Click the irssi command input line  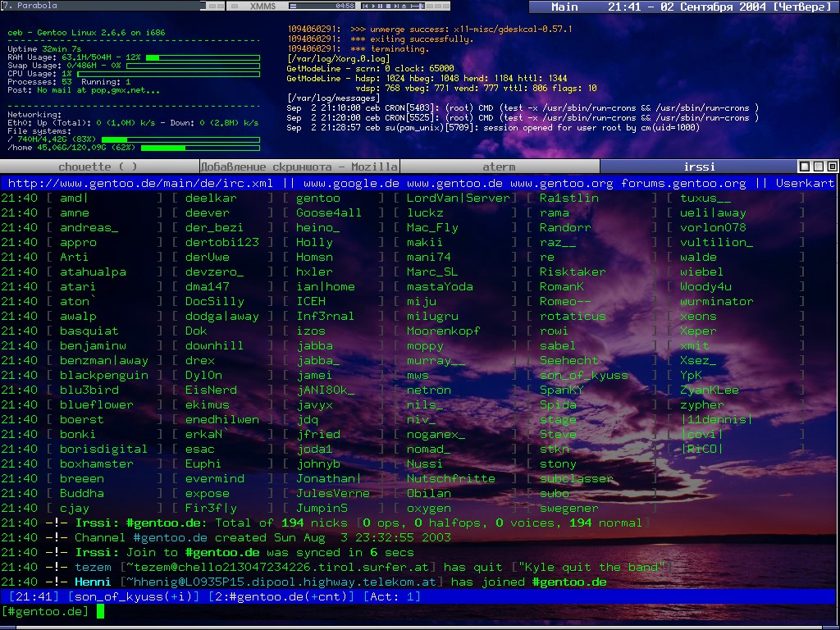click(x=328, y=611)
